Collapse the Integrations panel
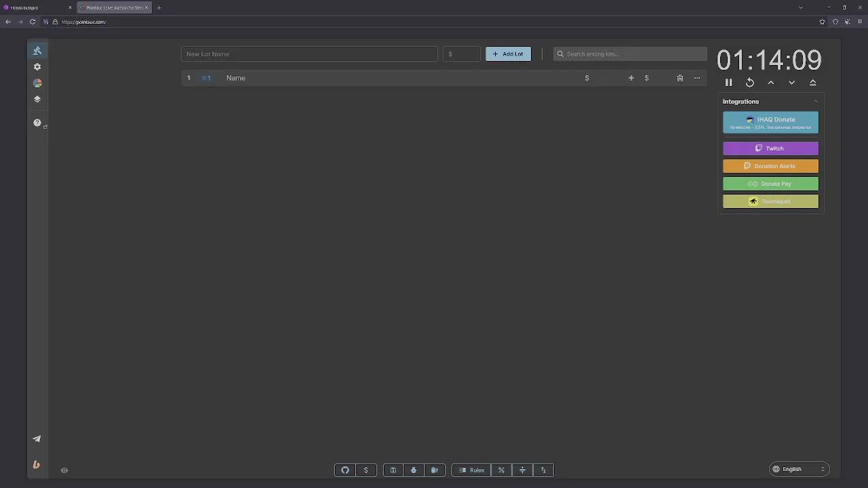 click(816, 102)
